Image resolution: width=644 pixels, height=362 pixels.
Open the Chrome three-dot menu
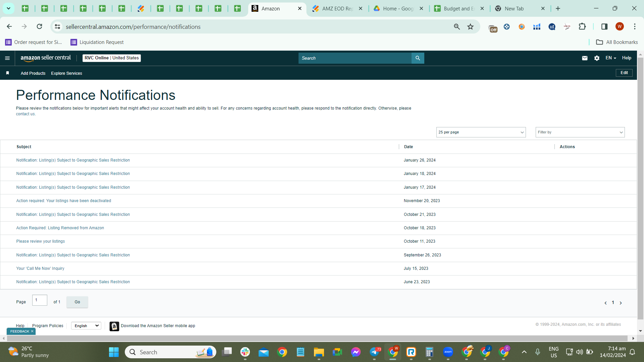coord(635,26)
